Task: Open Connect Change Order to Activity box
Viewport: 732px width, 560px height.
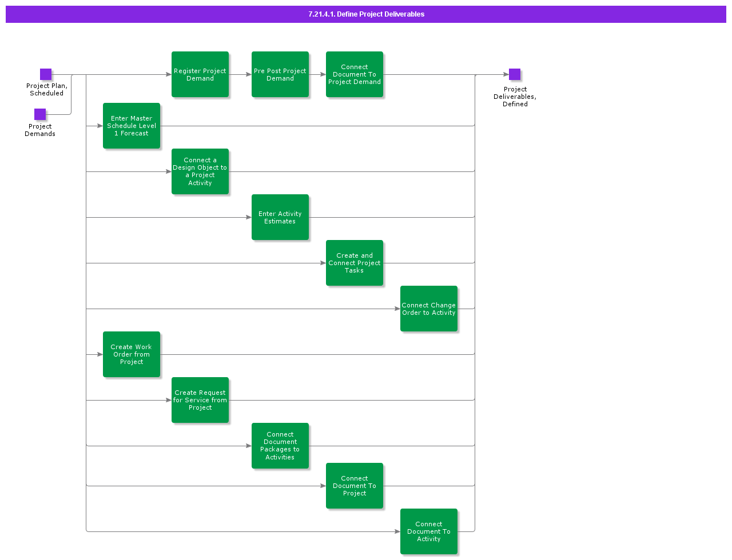Action: (x=429, y=309)
